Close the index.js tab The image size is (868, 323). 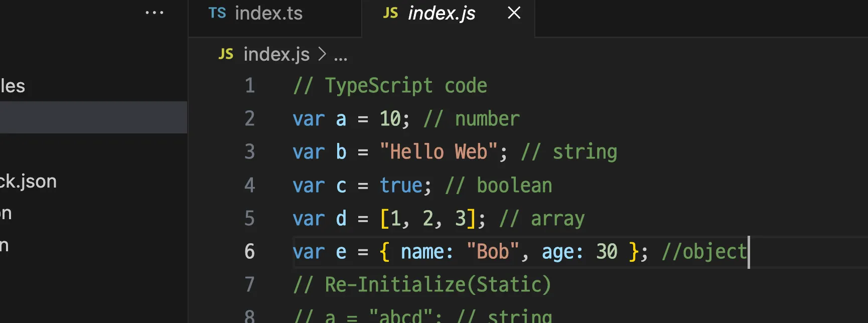pos(514,13)
